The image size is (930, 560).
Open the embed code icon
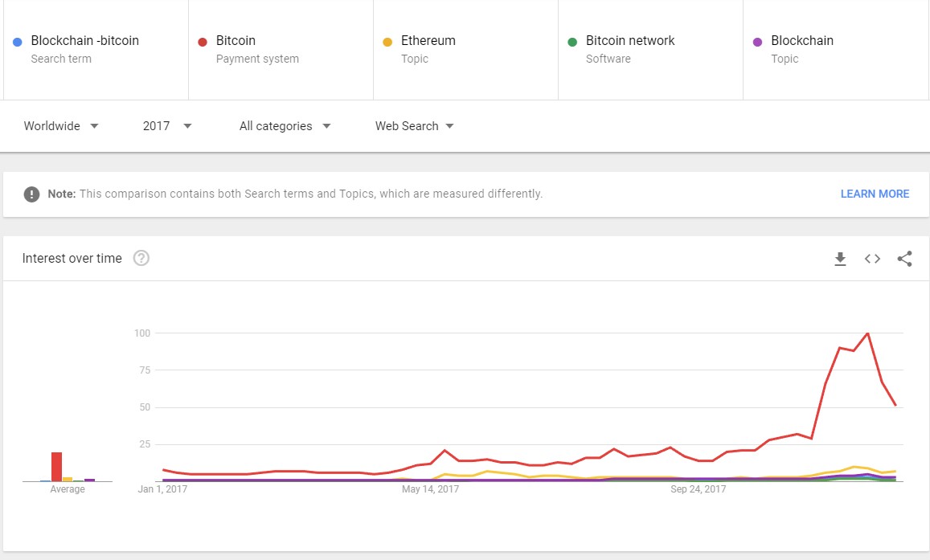click(872, 259)
